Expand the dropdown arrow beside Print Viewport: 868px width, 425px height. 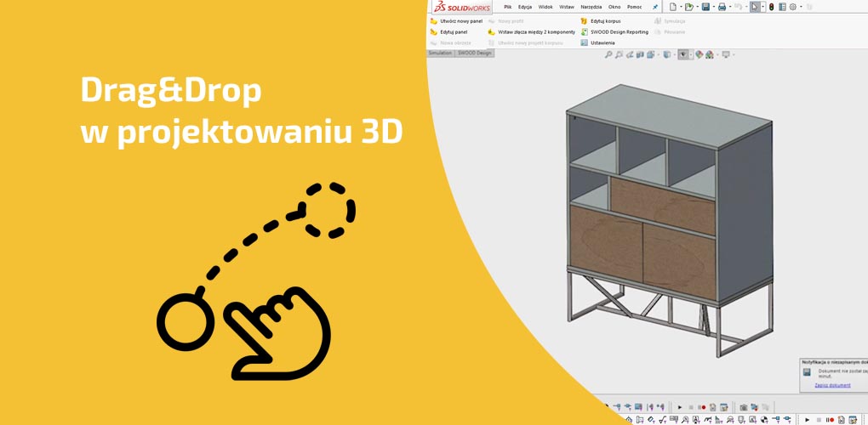(730, 7)
